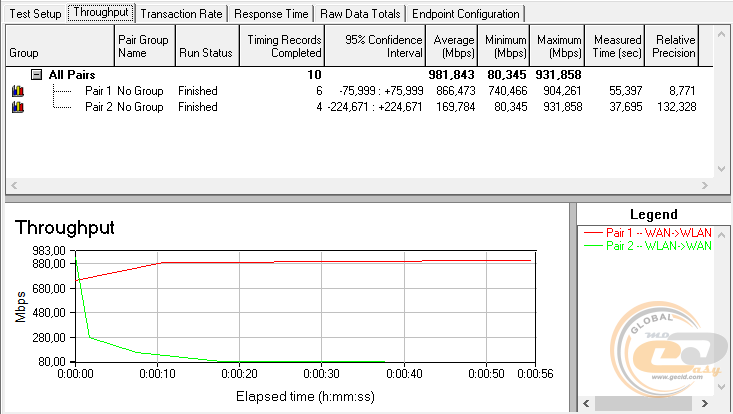The width and height of the screenshot is (733, 414).
Task: Select the Pair 1 row
Action: coord(359,91)
